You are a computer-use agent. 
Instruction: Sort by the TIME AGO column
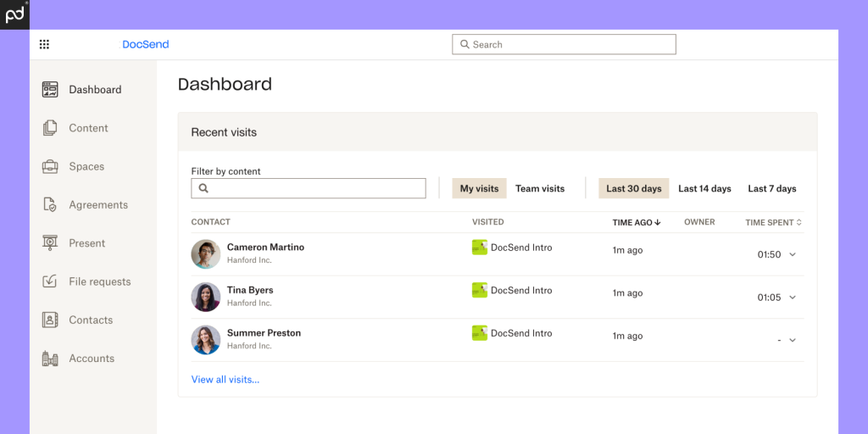(637, 223)
